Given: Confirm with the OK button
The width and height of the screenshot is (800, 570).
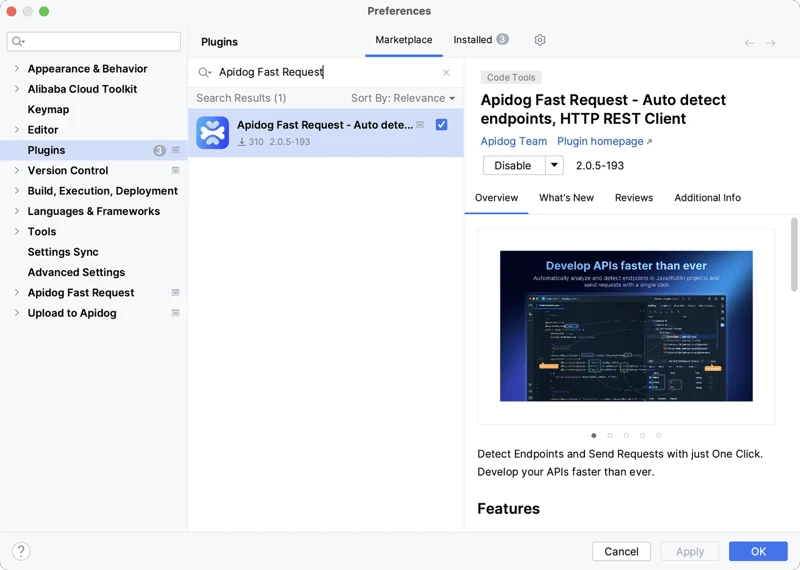Looking at the screenshot, I should [758, 551].
